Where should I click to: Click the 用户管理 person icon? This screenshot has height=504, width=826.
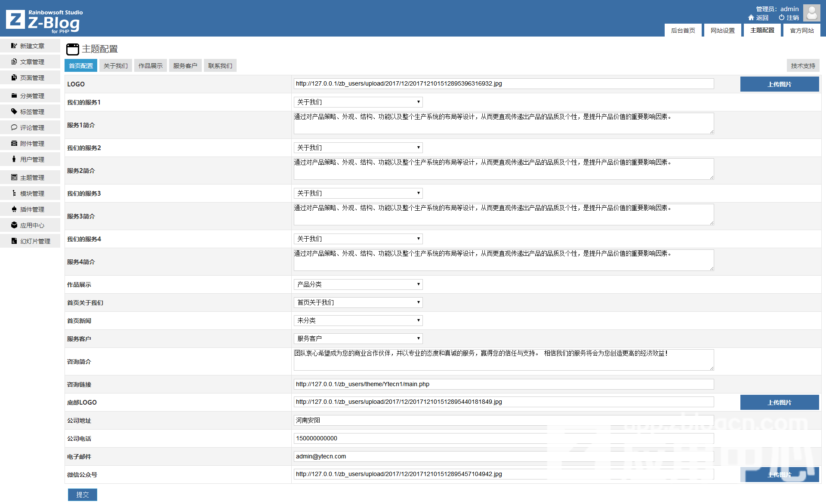click(14, 159)
